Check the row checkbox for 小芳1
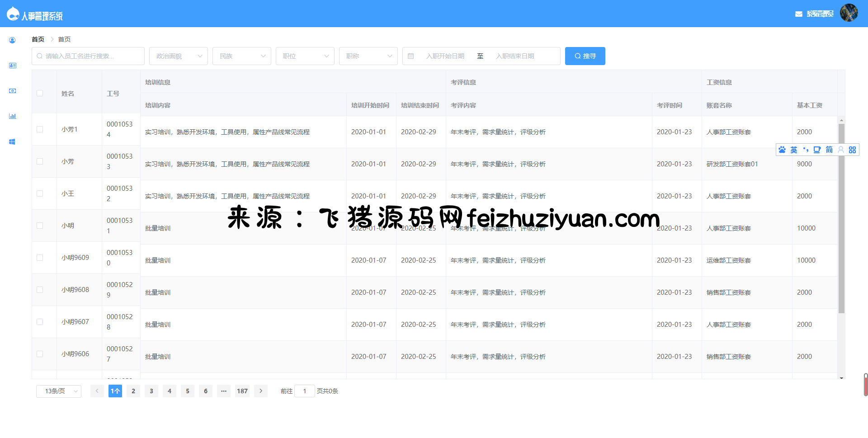This screenshot has height=438, width=868. click(x=40, y=129)
